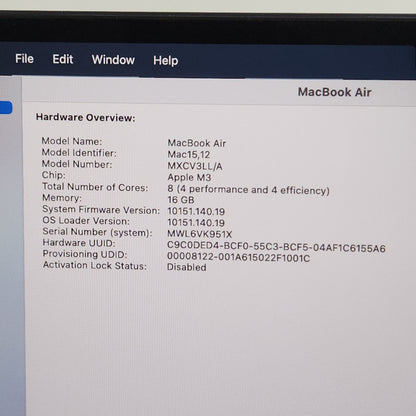The height and width of the screenshot is (416, 416).
Task: Select the Apple M3 chip value
Action: point(189,177)
